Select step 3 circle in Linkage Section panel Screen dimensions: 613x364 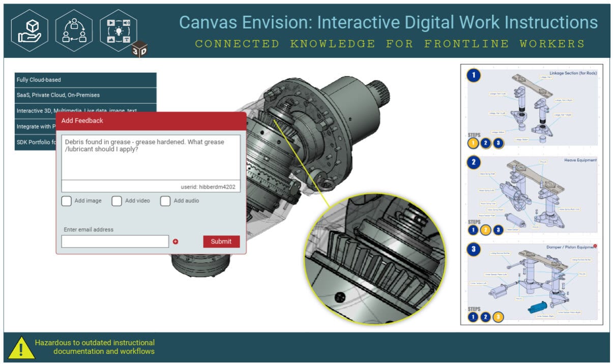pos(499,143)
